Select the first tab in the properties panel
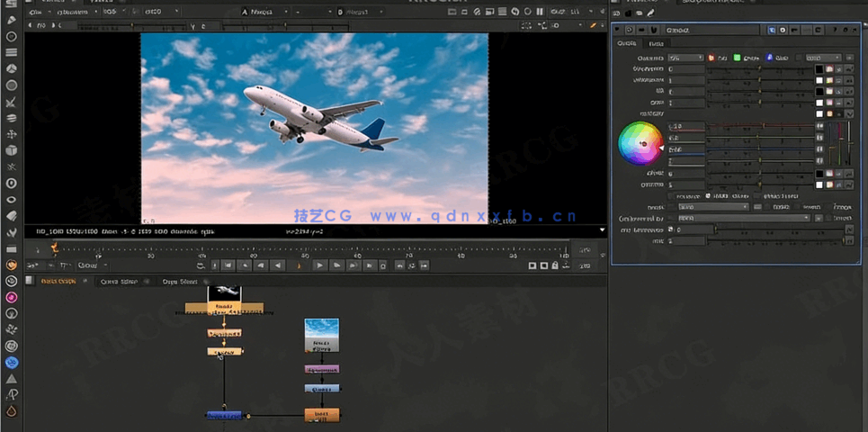Viewport: 868px width, 432px height. tap(627, 43)
